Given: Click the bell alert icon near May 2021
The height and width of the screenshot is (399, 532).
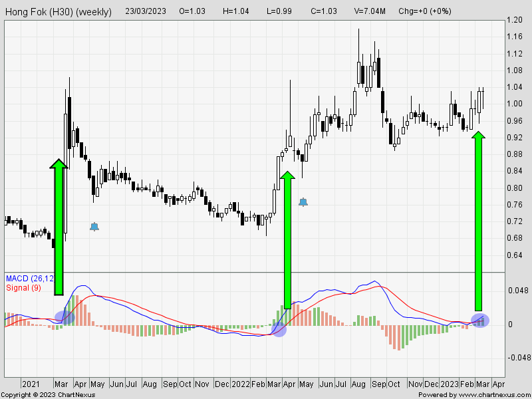Looking at the screenshot, I should click(94, 227).
